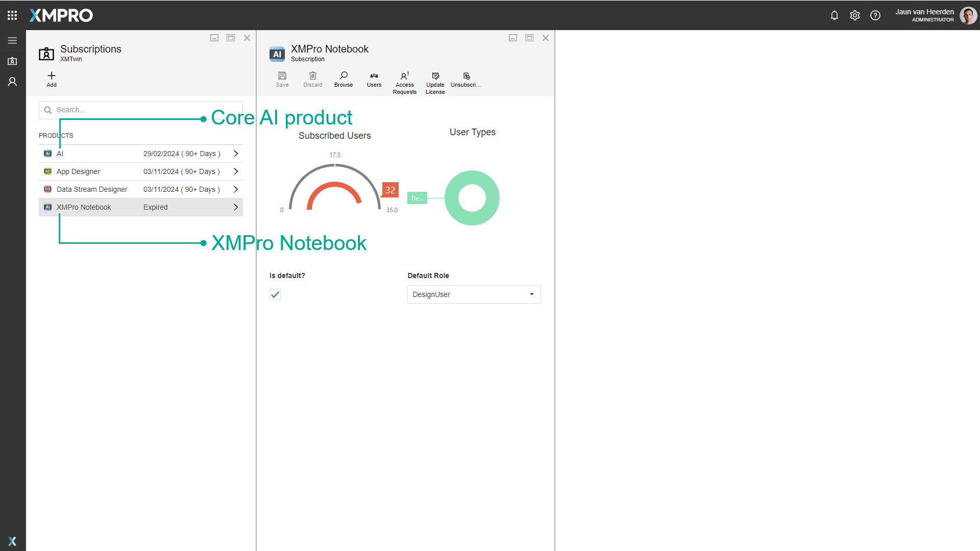980x551 pixels.
Task: Expand the AI product row chevron
Action: click(236, 154)
